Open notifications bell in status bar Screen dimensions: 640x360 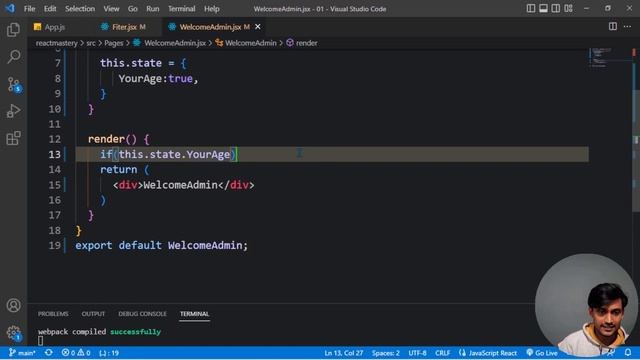point(628,353)
